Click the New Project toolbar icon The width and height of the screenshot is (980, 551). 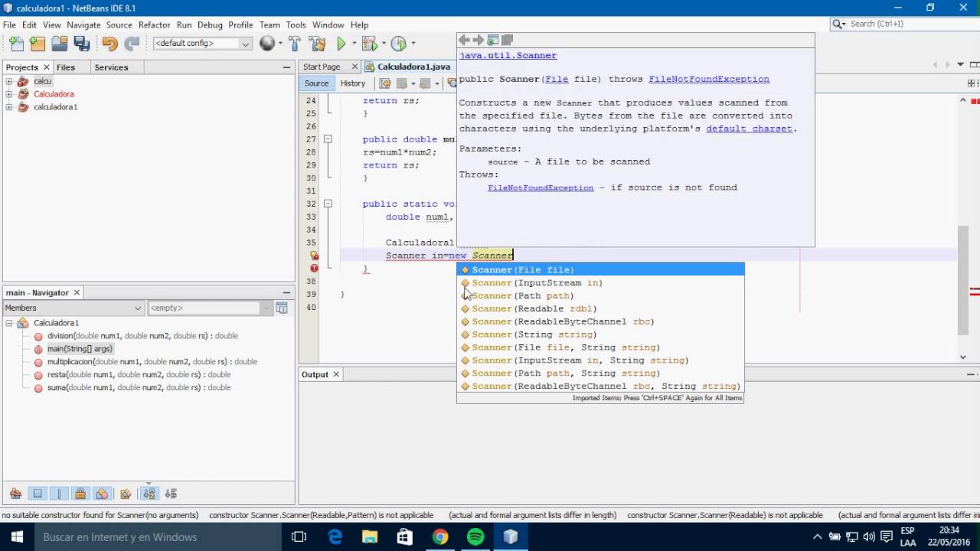click(x=38, y=44)
